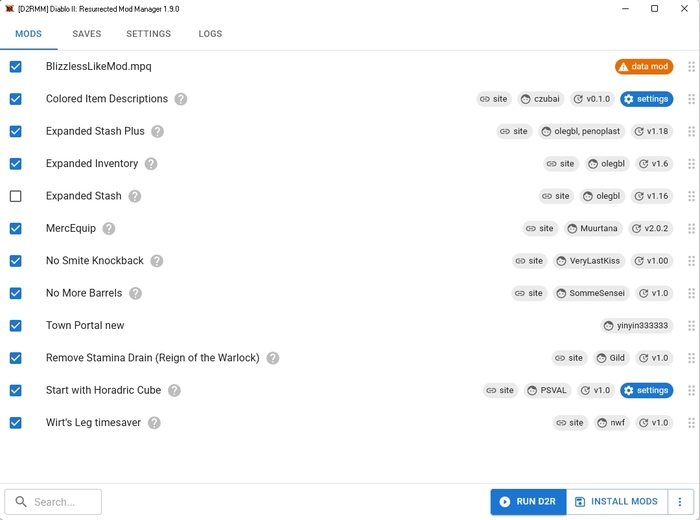Uncheck the Start with Horadric Cube mod
This screenshot has height=520, width=700.
[x=16, y=390]
